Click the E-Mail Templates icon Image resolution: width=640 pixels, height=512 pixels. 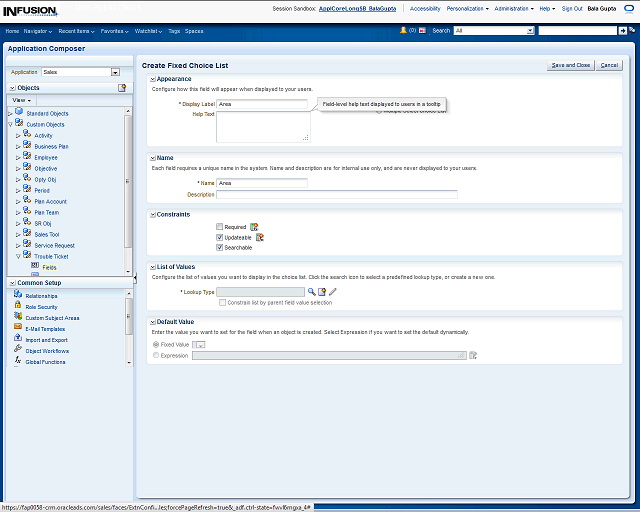18,328
